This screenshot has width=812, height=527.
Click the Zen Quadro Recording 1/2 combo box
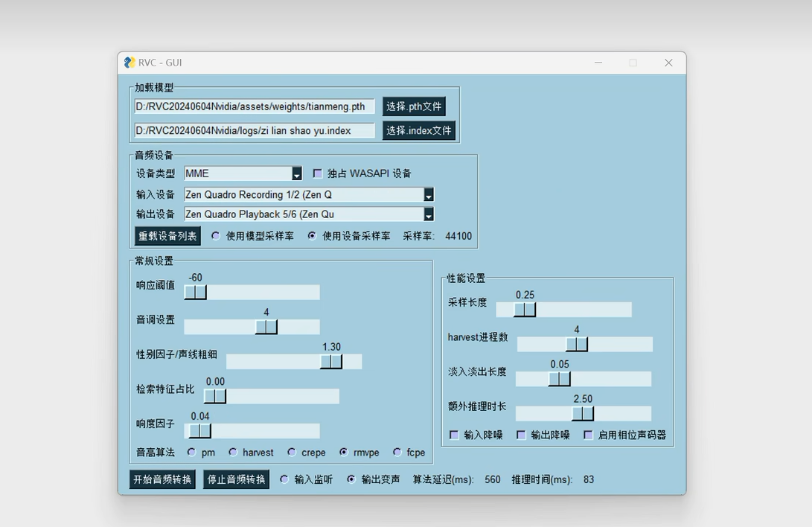click(309, 195)
